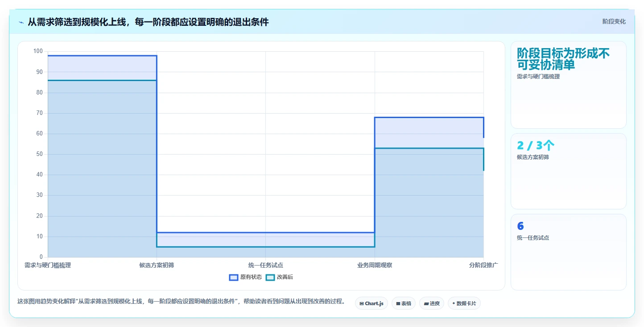This screenshot has height=327, width=644.
Task: Click the y-axis value 50
Action: 40,154
